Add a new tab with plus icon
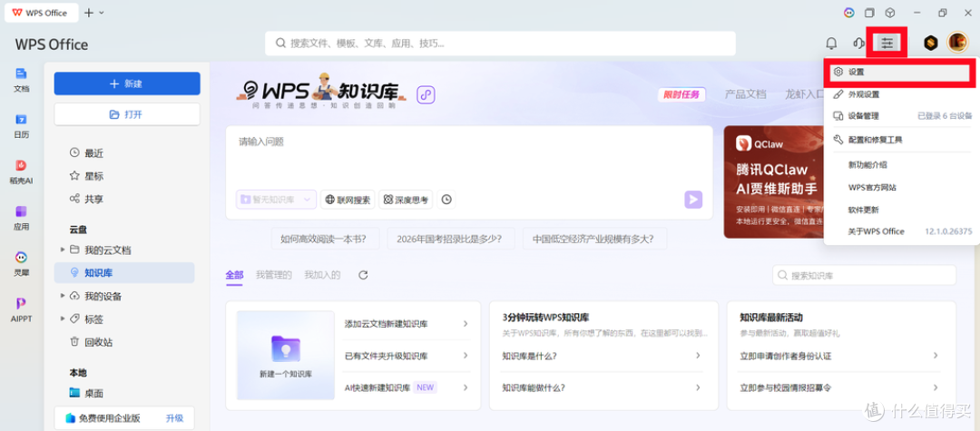Screen dimensions: 980x431 pos(89,13)
